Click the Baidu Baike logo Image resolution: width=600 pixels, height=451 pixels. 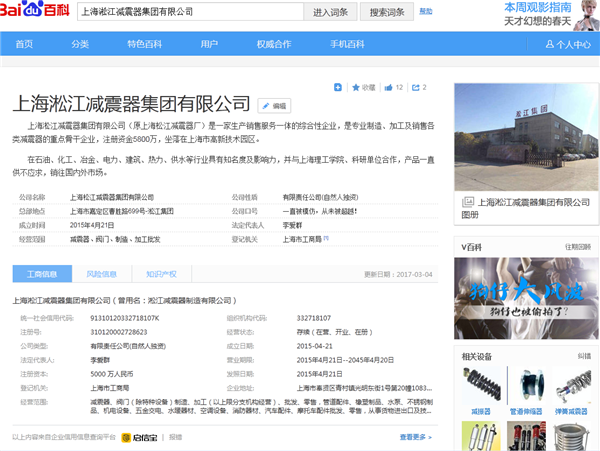tap(35, 13)
